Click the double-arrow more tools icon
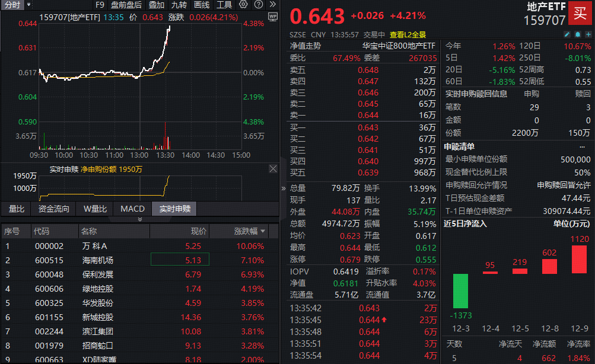Screen dimensions: 595x364 [x=273, y=5]
